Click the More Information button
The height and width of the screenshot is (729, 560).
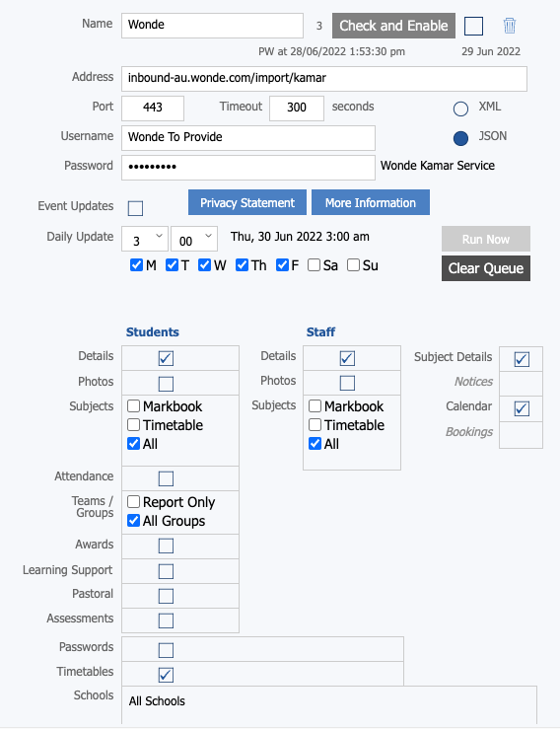(x=371, y=202)
